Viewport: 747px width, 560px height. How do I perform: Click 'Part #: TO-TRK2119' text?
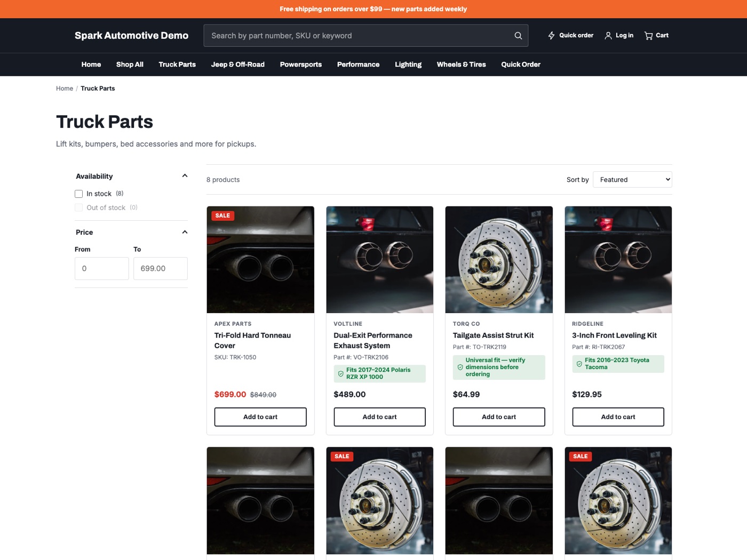click(x=480, y=347)
